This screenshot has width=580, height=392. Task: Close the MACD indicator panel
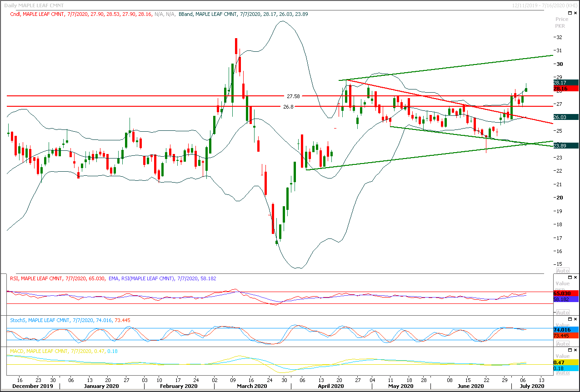point(575,350)
